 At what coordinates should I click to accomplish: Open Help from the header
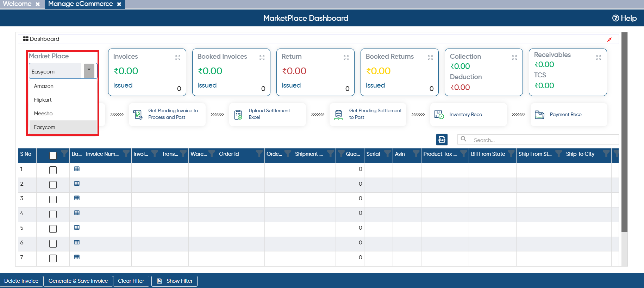(x=624, y=18)
